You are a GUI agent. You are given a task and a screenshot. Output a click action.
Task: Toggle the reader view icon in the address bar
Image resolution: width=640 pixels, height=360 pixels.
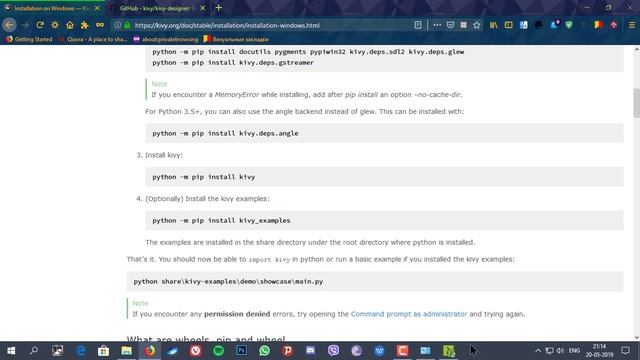[x=418, y=25]
